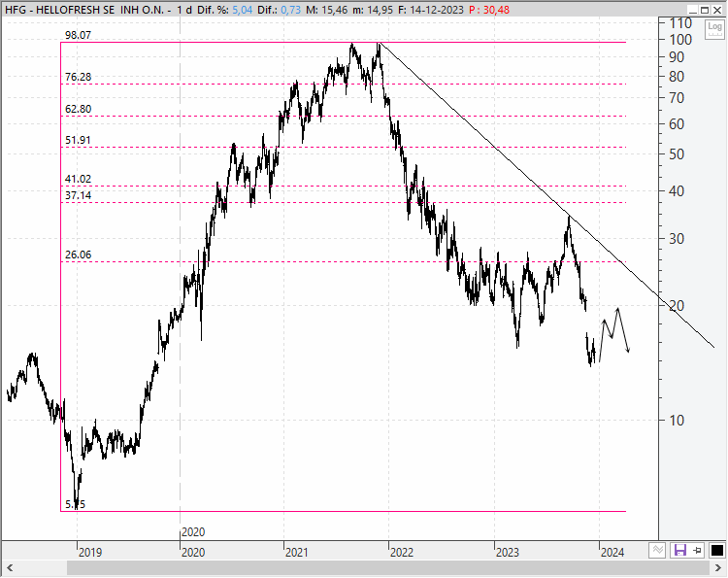Close the HFG chart window

(x=717, y=10)
